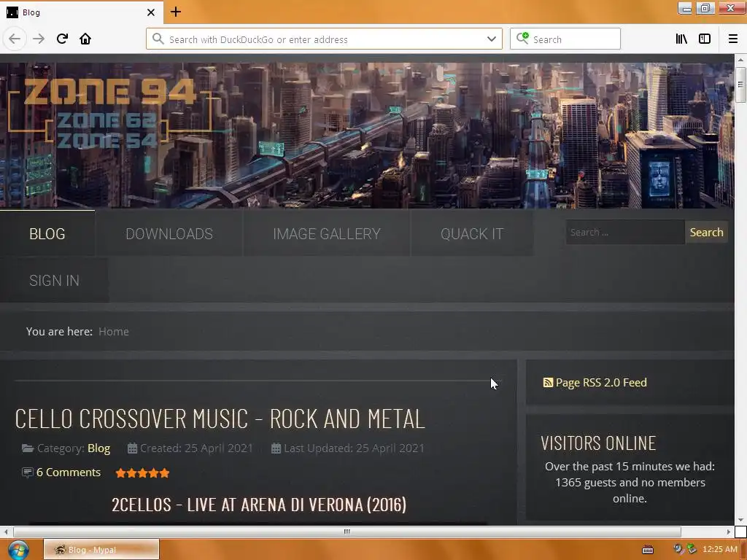
Task: Open the Page RSS 2.0 Feed link
Action: [601, 382]
